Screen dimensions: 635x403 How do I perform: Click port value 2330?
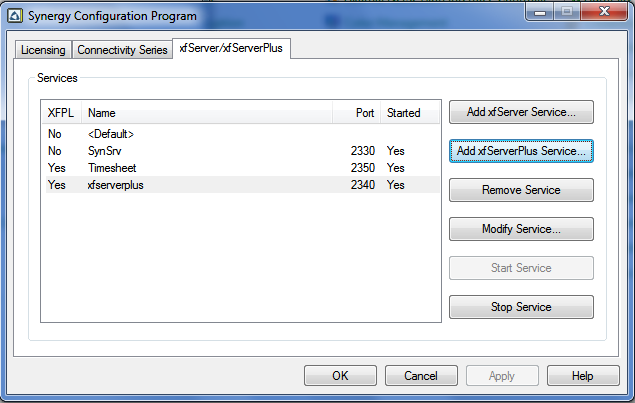362,151
